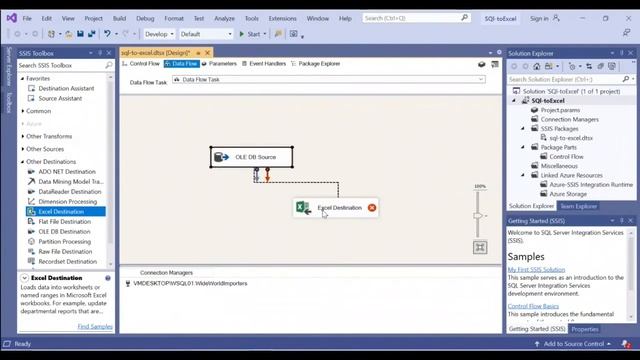Image resolution: width=640 pixels, height=360 pixels.
Task: Open the File menu
Action: click(27, 18)
